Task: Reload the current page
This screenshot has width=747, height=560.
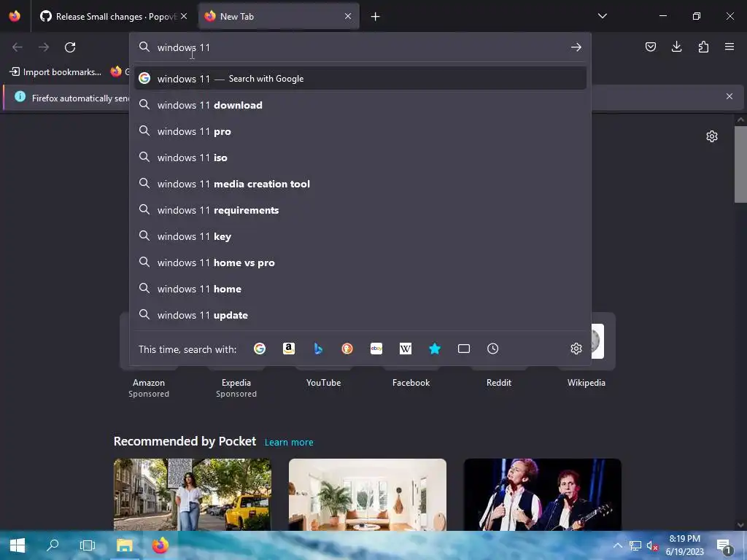Action: point(70,47)
